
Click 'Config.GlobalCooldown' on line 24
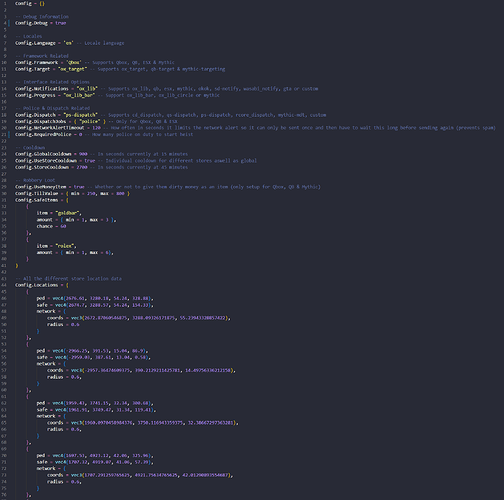(43, 154)
